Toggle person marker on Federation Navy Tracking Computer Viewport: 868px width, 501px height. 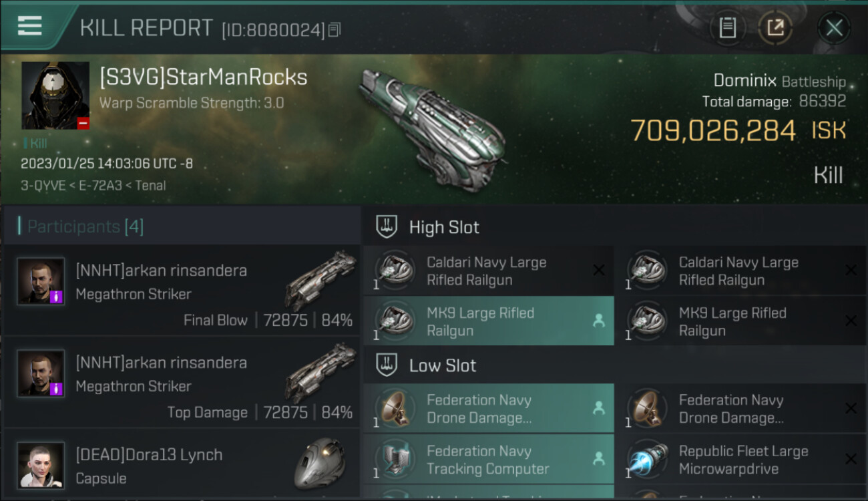[x=599, y=459]
